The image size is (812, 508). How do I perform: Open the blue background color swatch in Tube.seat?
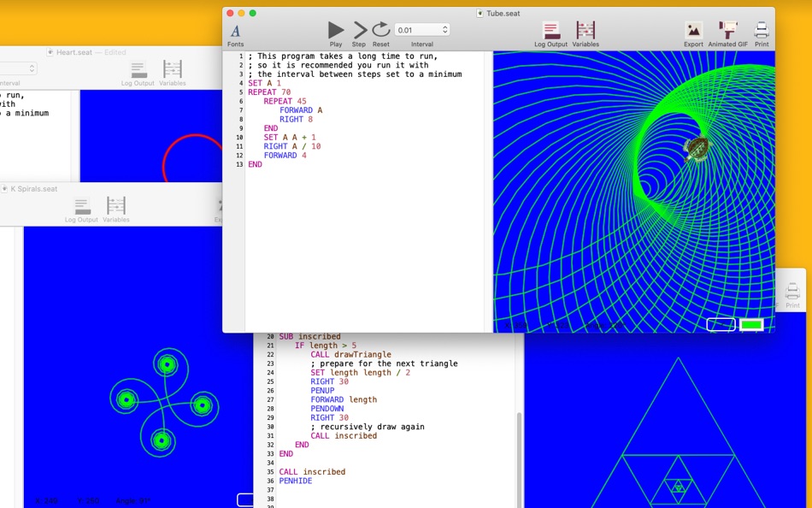pos(721,325)
